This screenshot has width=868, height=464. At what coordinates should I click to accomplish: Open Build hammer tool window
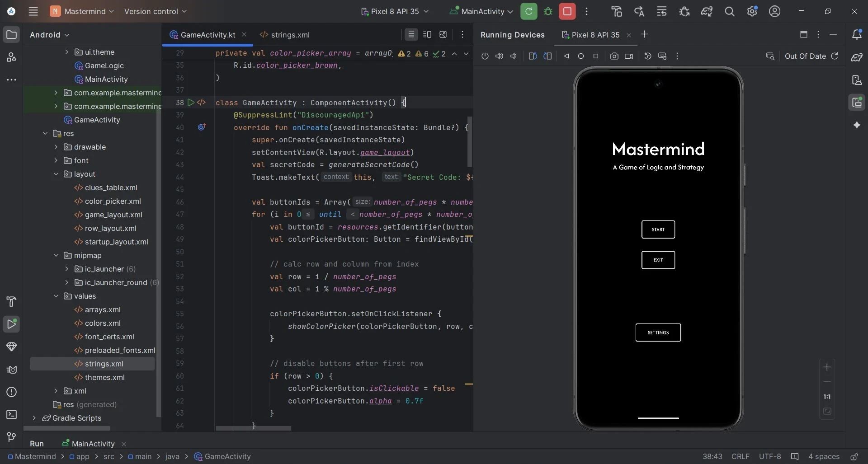tap(11, 301)
